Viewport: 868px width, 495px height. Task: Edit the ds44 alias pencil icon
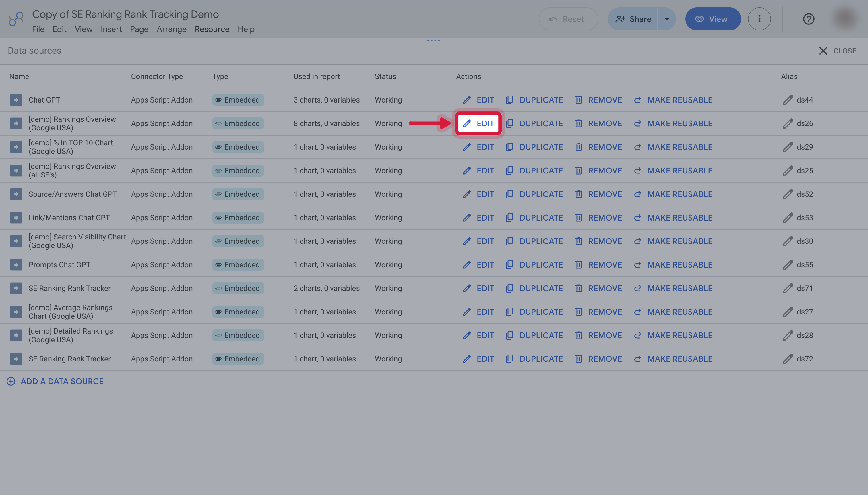pos(788,100)
